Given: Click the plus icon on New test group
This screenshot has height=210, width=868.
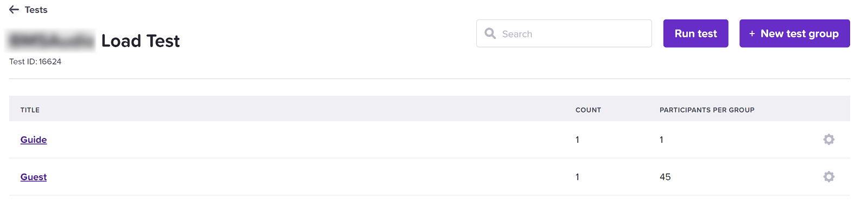Looking at the screenshot, I should point(752,34).
